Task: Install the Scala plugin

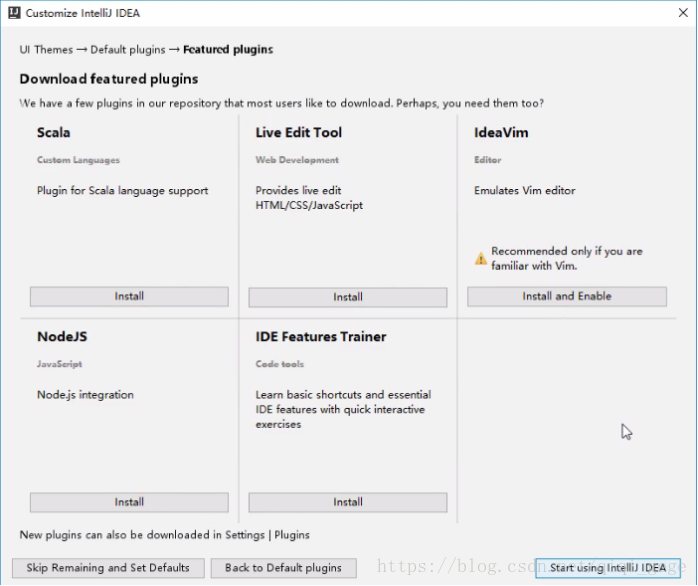Action: pyautogui.click(x=129, y=297)
